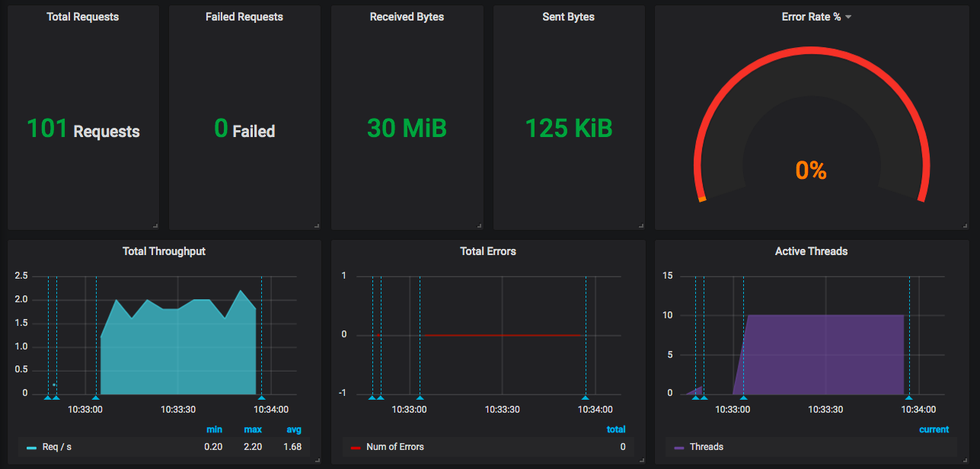
Task: Sort the throughput legend by avg column
Action: click(x=294, y=429)
